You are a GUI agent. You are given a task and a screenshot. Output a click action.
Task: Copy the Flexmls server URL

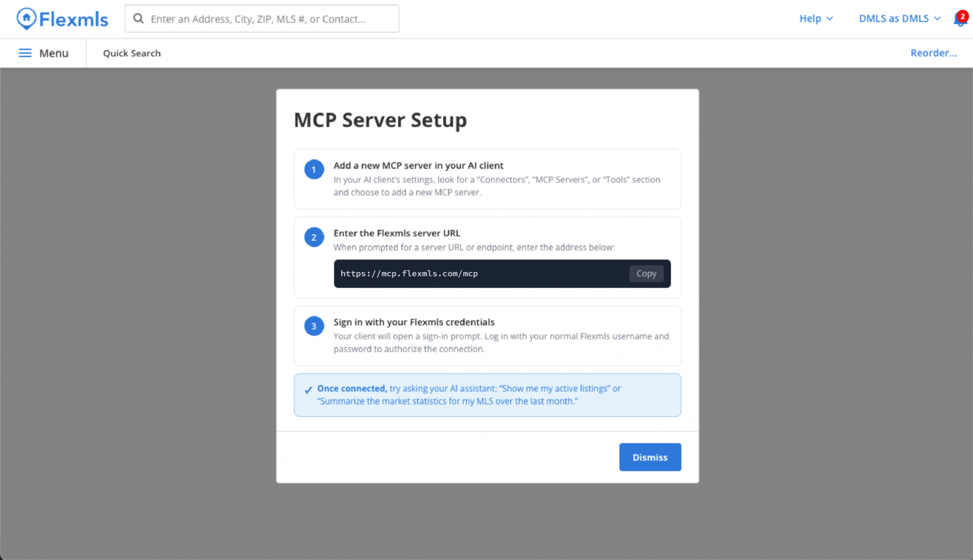click(x=646, y=274)
